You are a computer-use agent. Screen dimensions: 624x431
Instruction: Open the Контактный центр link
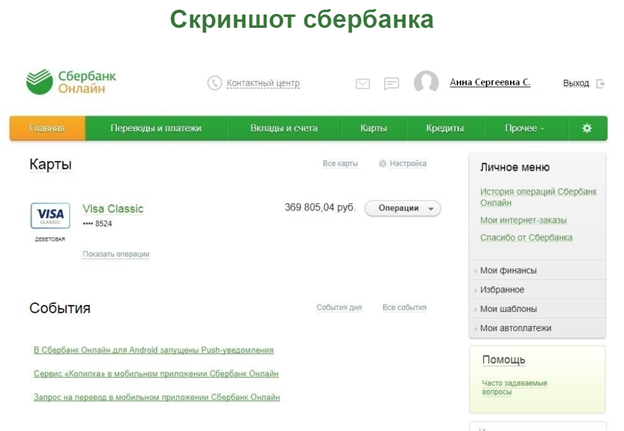263,83
